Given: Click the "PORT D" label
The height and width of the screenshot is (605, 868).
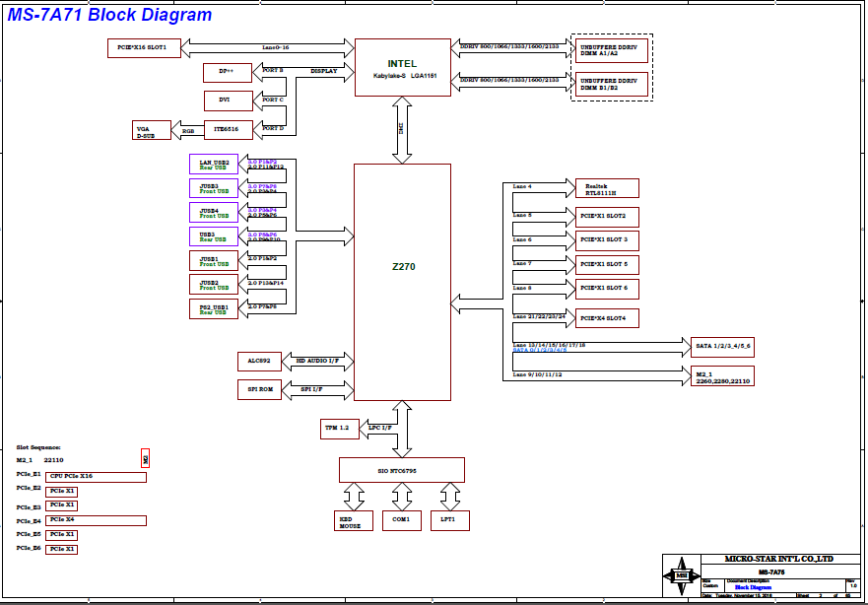Looking at the screenshot, I should [273, 128].
